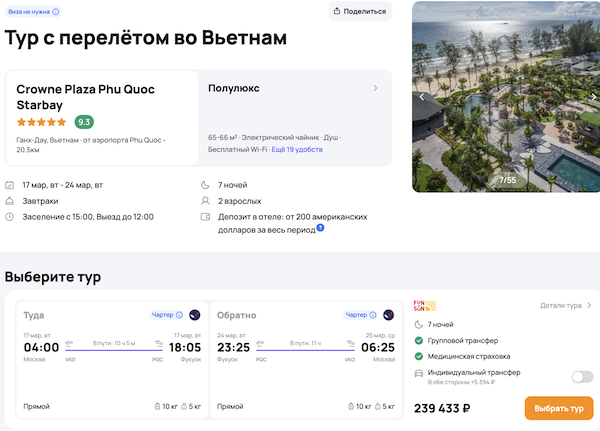Open the 9.3 hotel rating badge
The height and width of the screenshot is (431, 600).
84,122
